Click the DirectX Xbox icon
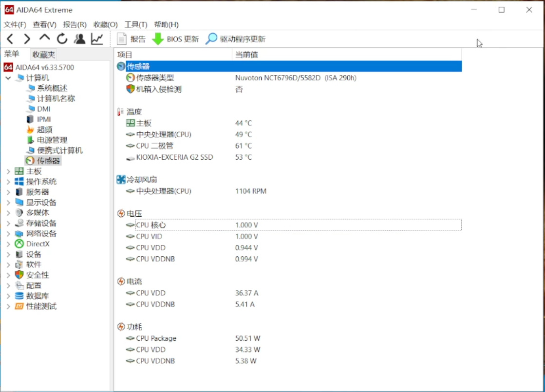The width and height of the screenshot is (545, 392). click(x=19, y=244)
